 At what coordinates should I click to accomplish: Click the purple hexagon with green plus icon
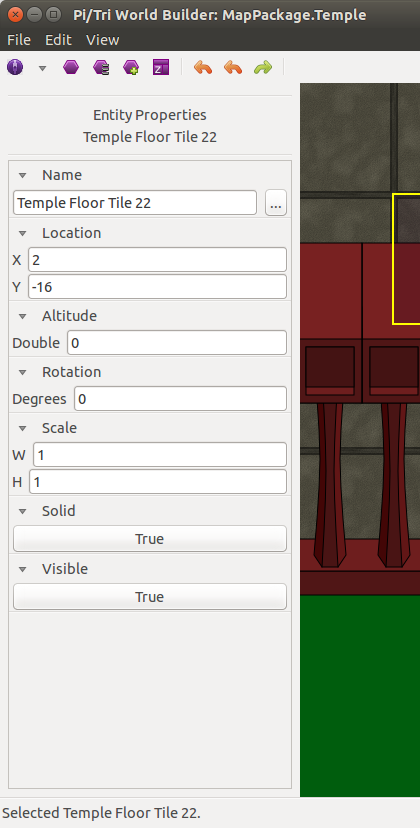coord(131,68)
